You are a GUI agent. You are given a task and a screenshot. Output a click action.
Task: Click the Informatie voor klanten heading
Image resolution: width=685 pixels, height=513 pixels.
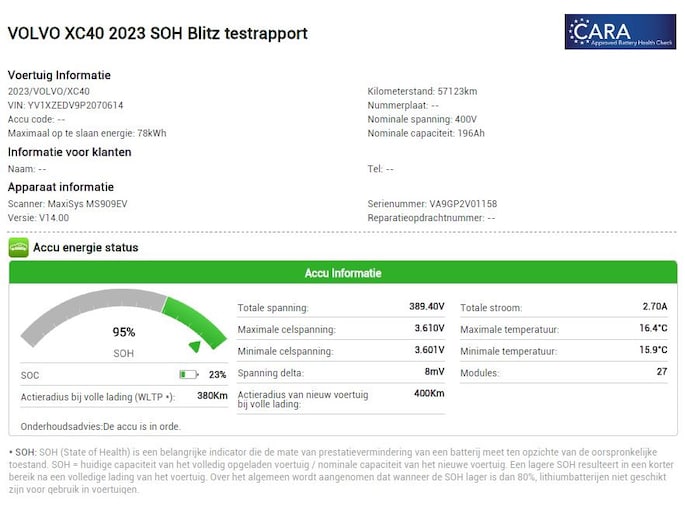(69, 152)
